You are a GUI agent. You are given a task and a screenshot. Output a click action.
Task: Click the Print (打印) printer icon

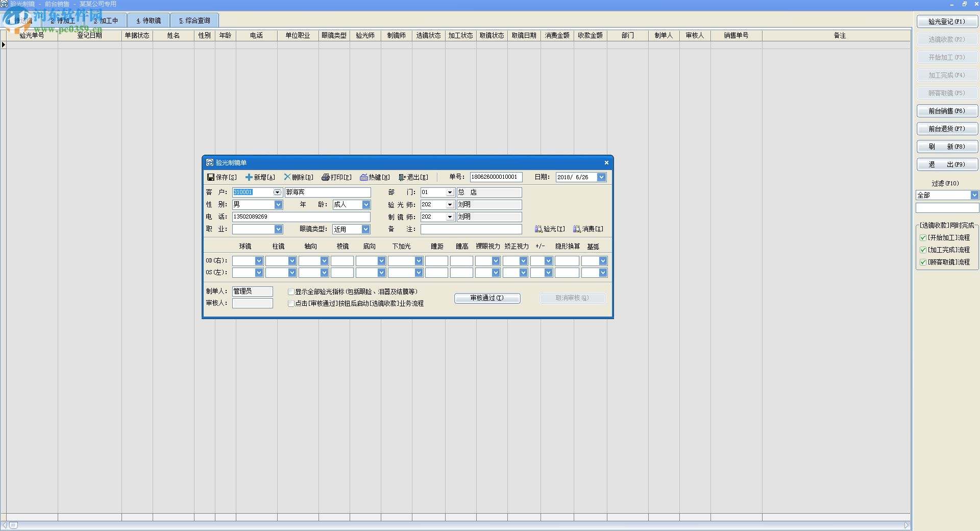(x=326, y=177)
